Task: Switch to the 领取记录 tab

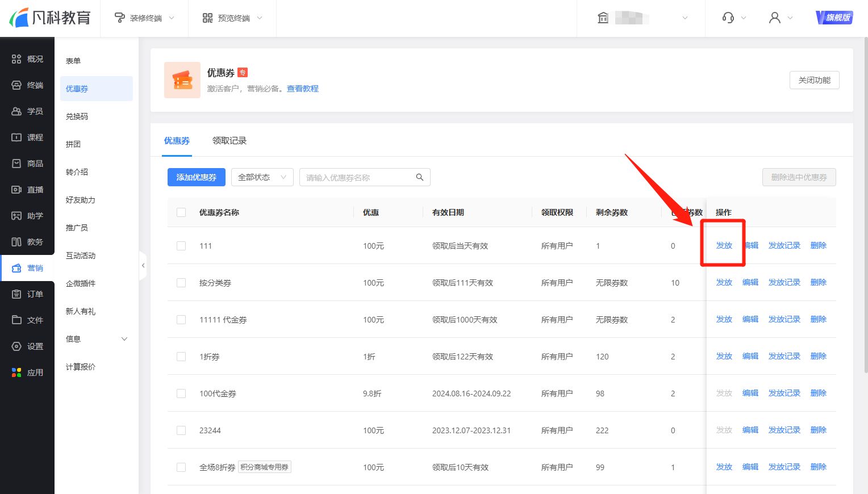Action: (x=229, y=141)
